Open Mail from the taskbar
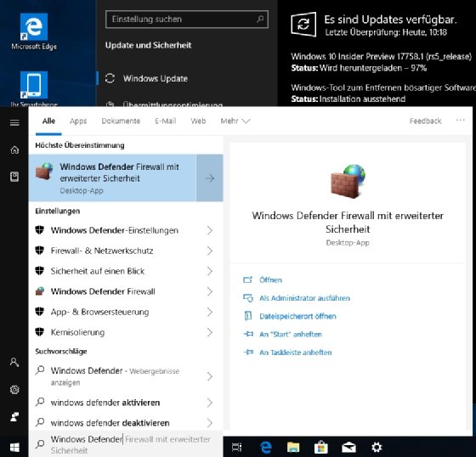This screenshot has width=476, height=457. pyautogui.click(x=348, y=447)
